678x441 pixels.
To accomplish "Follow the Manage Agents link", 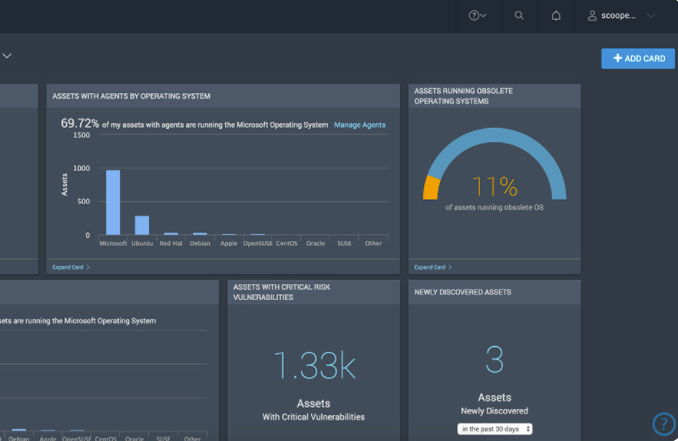I will coord(359,125).
